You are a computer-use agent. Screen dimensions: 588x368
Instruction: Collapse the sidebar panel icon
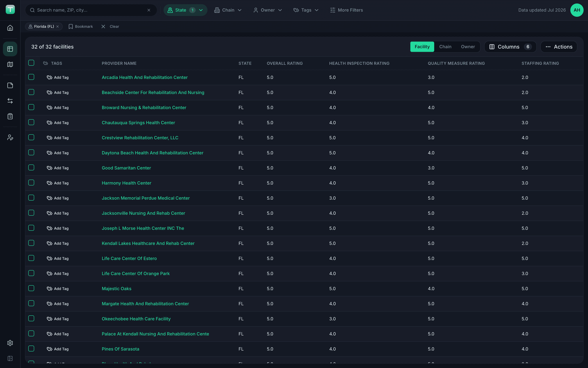coord(10,358)
